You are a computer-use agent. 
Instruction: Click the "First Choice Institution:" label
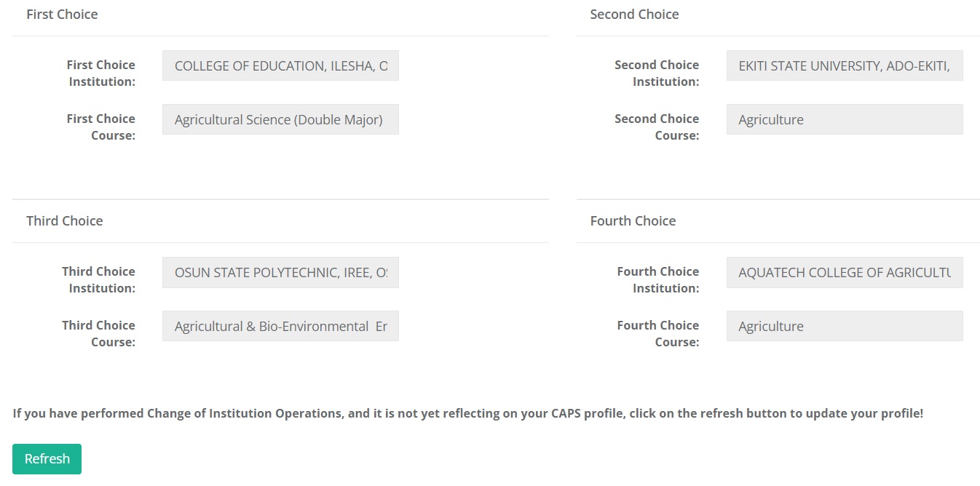click(101, 73)
